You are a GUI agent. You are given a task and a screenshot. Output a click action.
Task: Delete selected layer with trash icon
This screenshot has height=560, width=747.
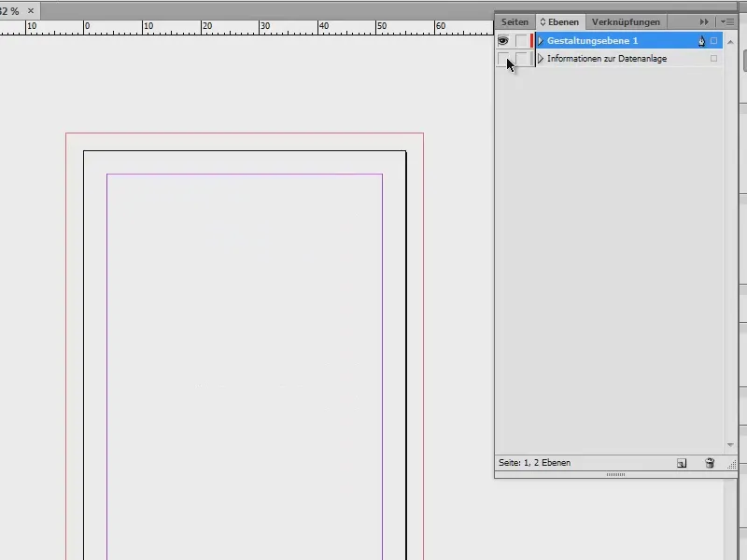point(710,463)
